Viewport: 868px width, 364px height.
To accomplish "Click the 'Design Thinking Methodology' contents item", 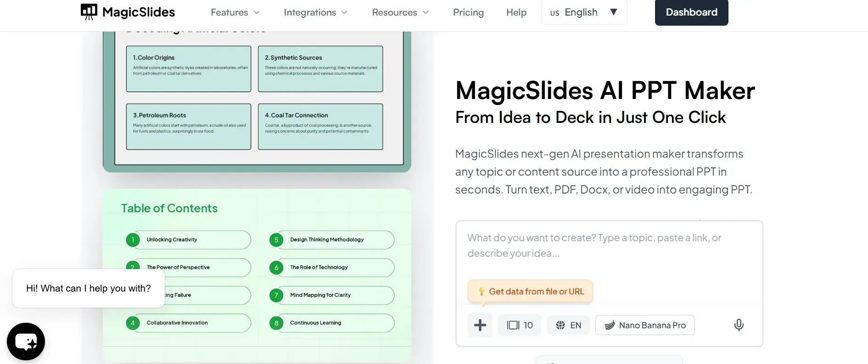I will (x=332, y=240).
